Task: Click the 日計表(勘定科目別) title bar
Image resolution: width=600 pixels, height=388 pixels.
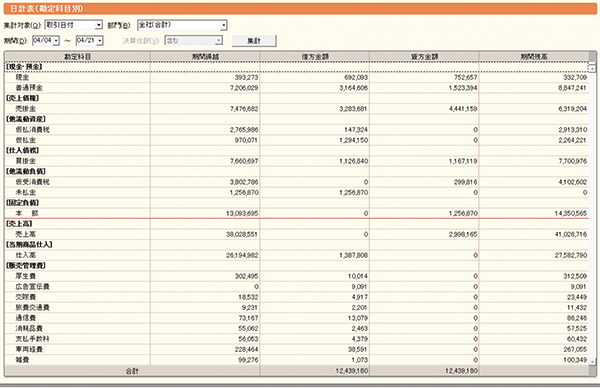Action: [300, 8]
